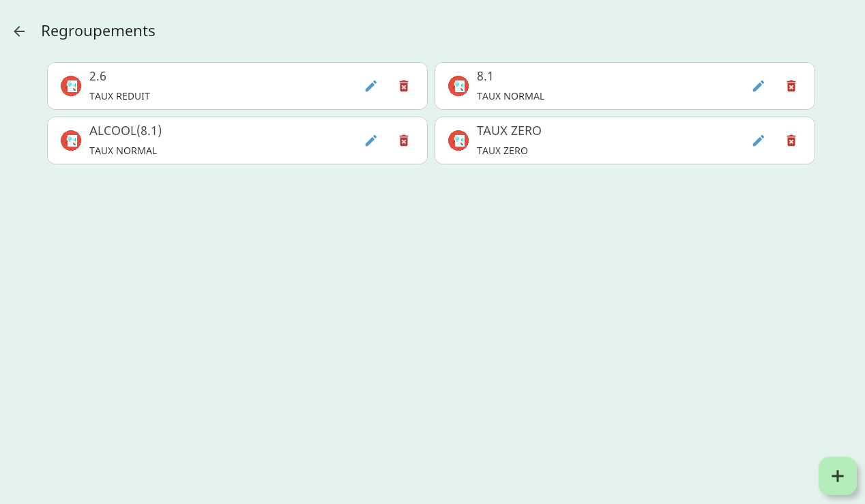Click the red avatar icon of TAUX ZERO card
Screen dimensions: 865x504
tap(458, 140)
